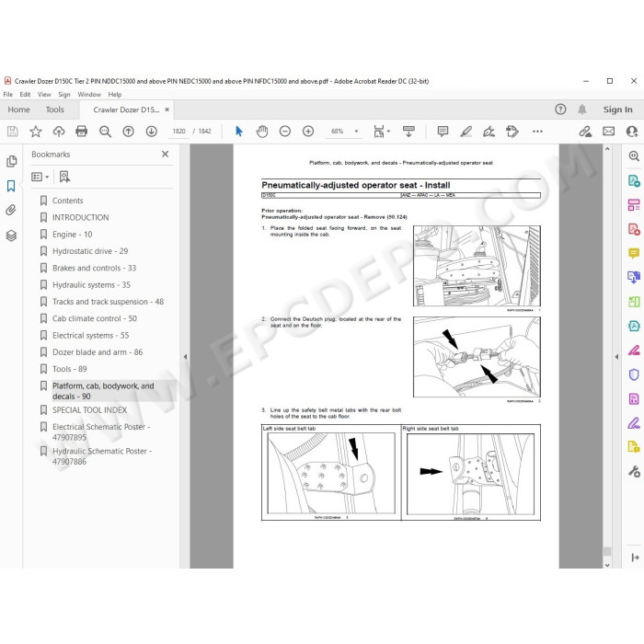The height and width of the screenshot is (644, 644).
Task: Click the Help question mark icon
Action: pos(560,109)
